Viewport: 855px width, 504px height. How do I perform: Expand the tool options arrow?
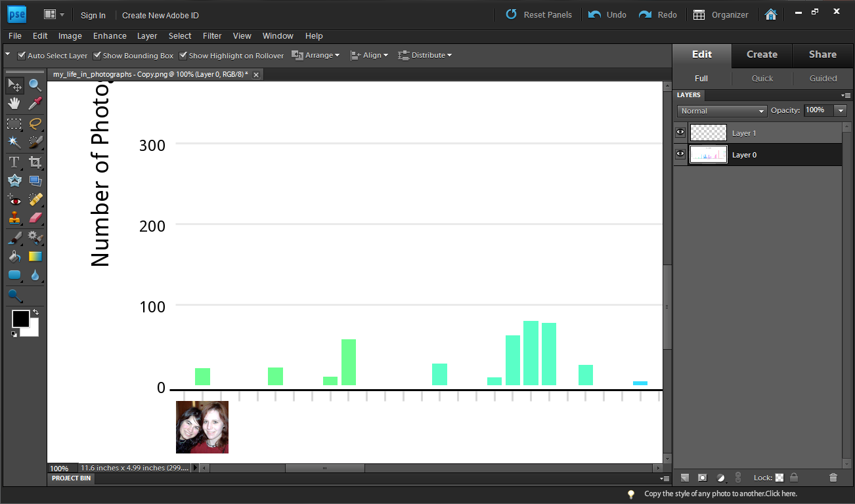point(8,54)
